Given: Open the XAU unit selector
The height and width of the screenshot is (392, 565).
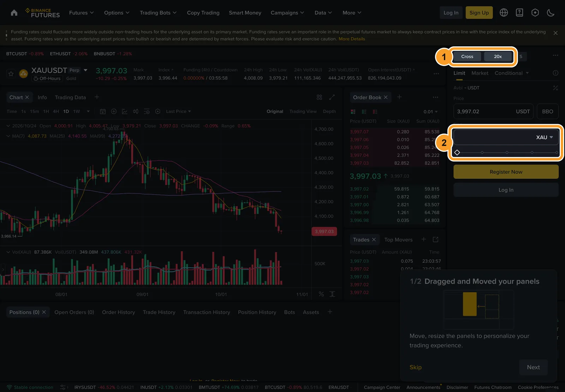Looking at the screenshot, I should (545, 137).
